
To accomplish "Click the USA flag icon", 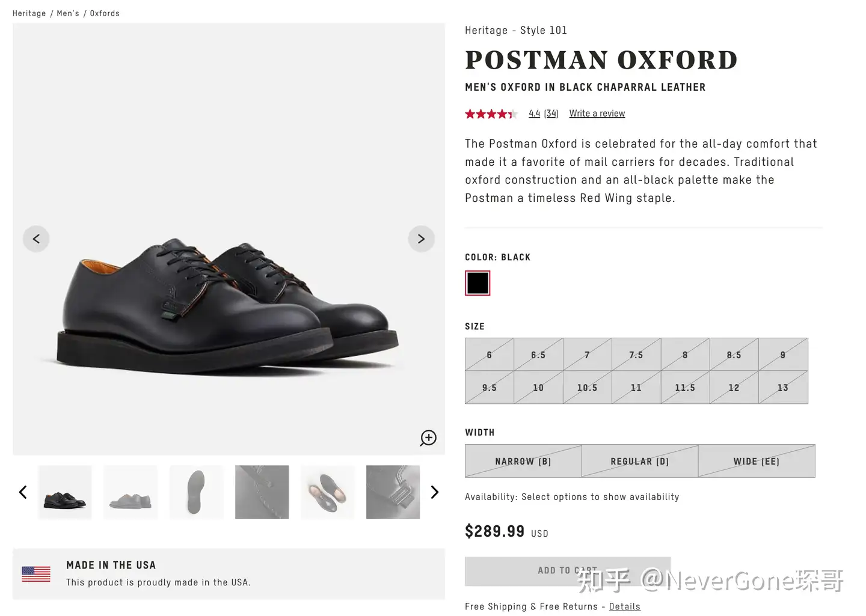I will pos(36,574).
